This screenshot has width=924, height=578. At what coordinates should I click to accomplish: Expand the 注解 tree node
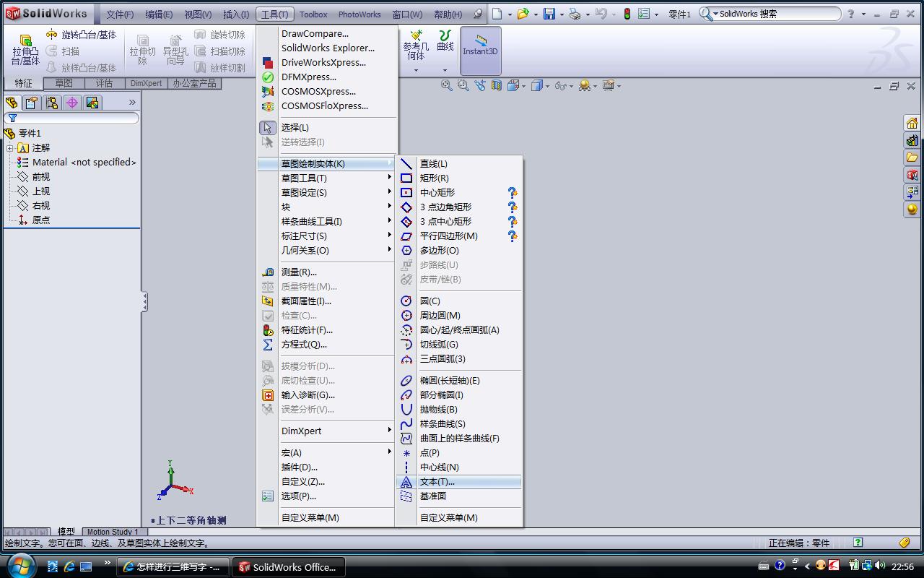point(10,148)
